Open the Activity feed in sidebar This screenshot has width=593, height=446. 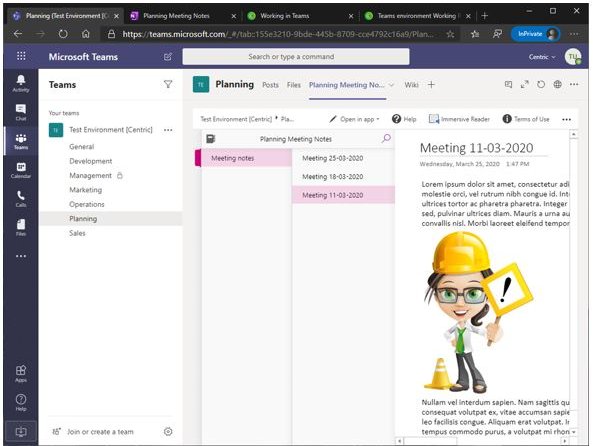click(21, 83)
